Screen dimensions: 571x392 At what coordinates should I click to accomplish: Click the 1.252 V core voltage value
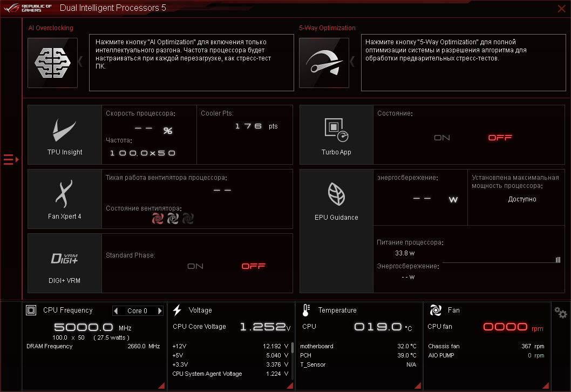pyautogui.click(x=266, y=327)
